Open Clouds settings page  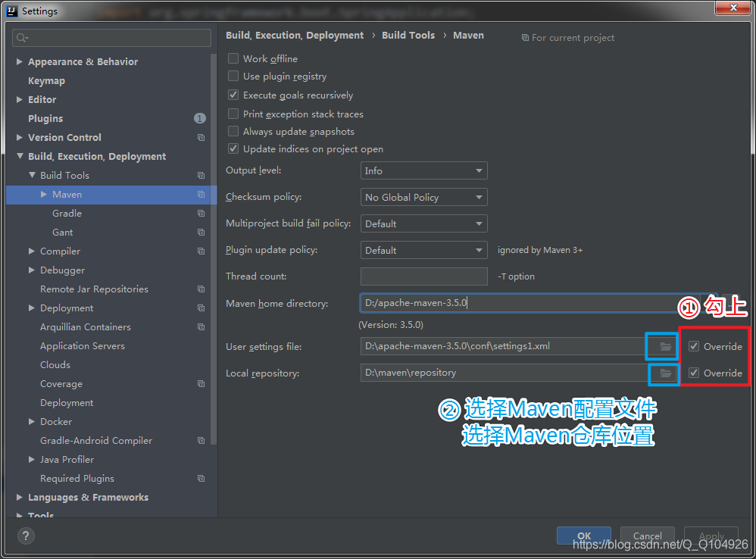55,365
